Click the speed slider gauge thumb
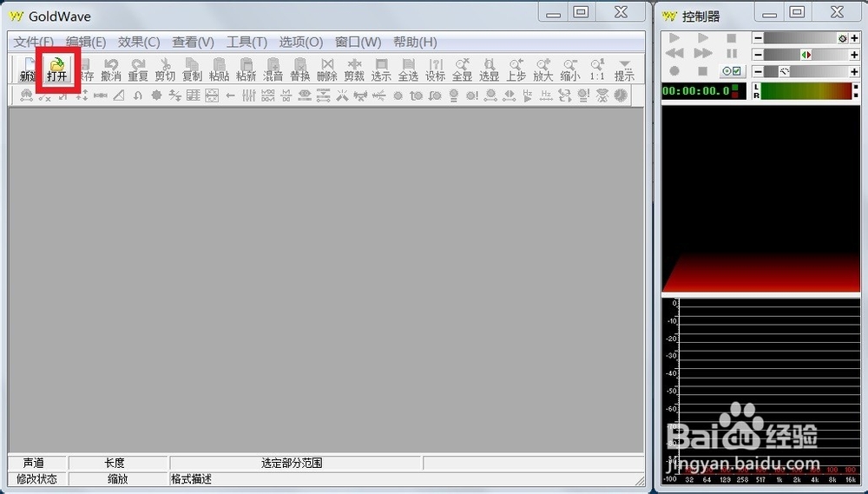 pos(785,71)
